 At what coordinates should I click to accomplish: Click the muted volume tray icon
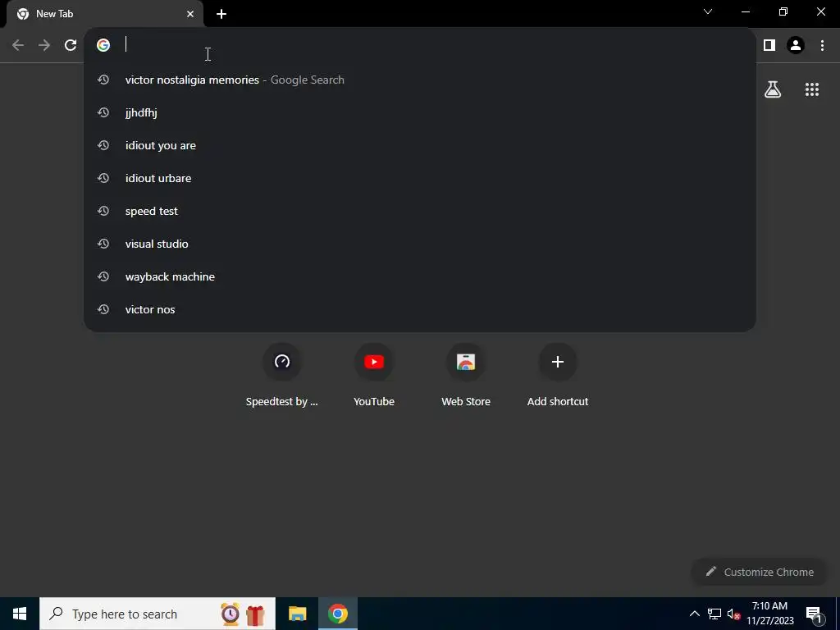click(x=733, y=614)
